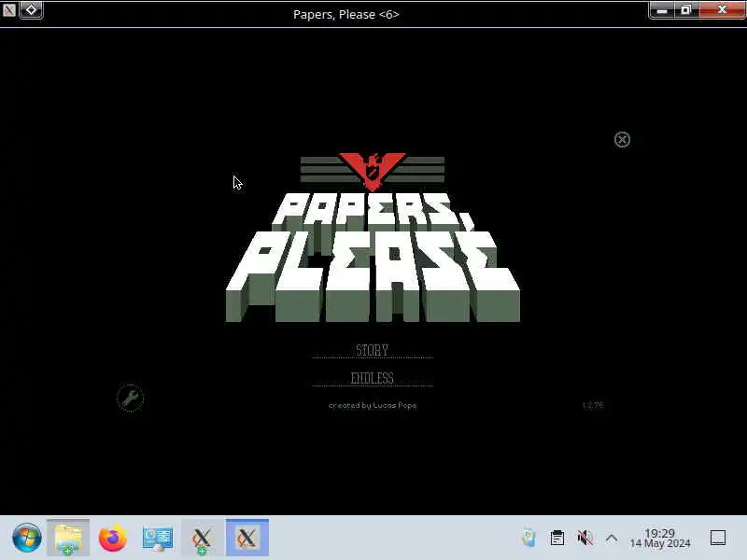Open the Windows Start menu orb
Screen dimensions: 747x560
27,539
